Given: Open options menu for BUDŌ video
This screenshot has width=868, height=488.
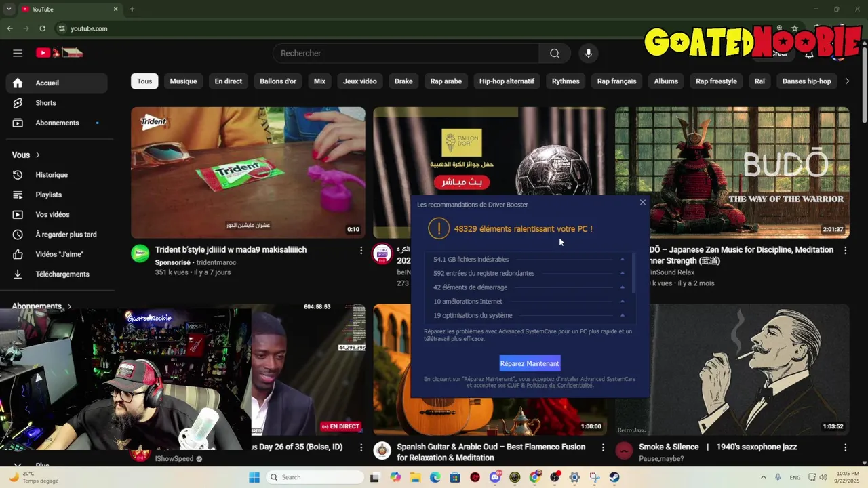Looking at the screenshot, I should [x=845, y=251].
